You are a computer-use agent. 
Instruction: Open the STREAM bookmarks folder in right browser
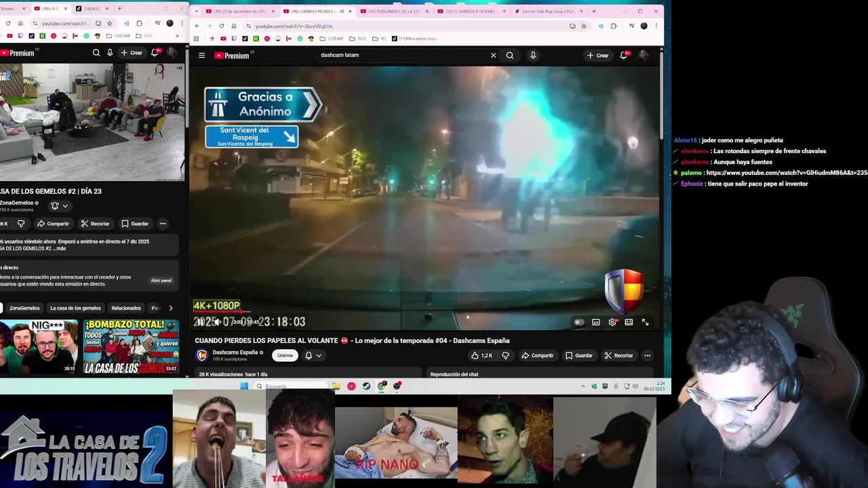332,39
